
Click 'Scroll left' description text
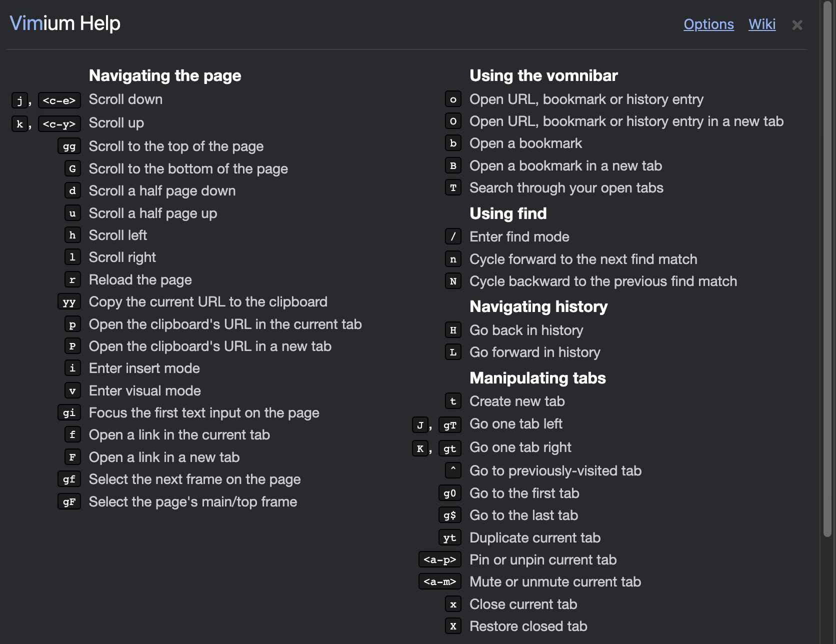[x=118, y=235]
